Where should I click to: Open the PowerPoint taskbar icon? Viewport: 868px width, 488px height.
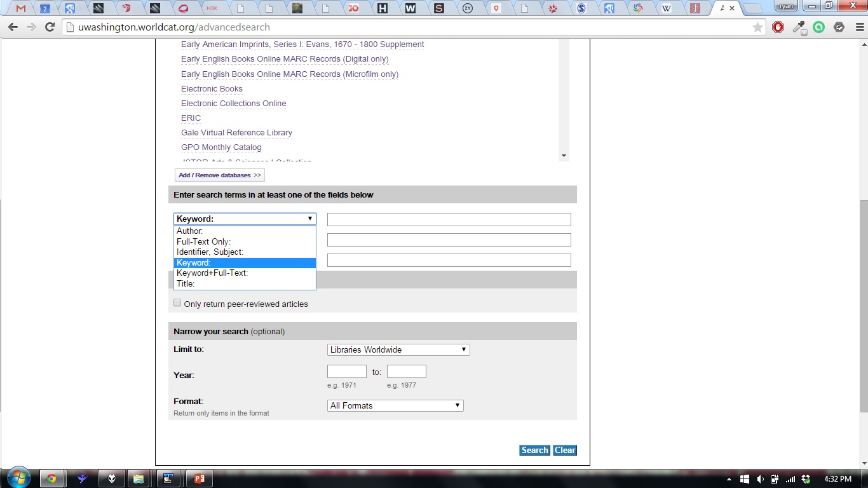coord(199,478)
